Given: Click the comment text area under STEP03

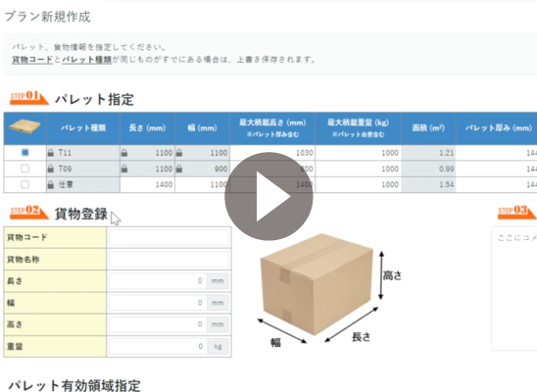Looking at the screenshot, I should tap(514, 288).
